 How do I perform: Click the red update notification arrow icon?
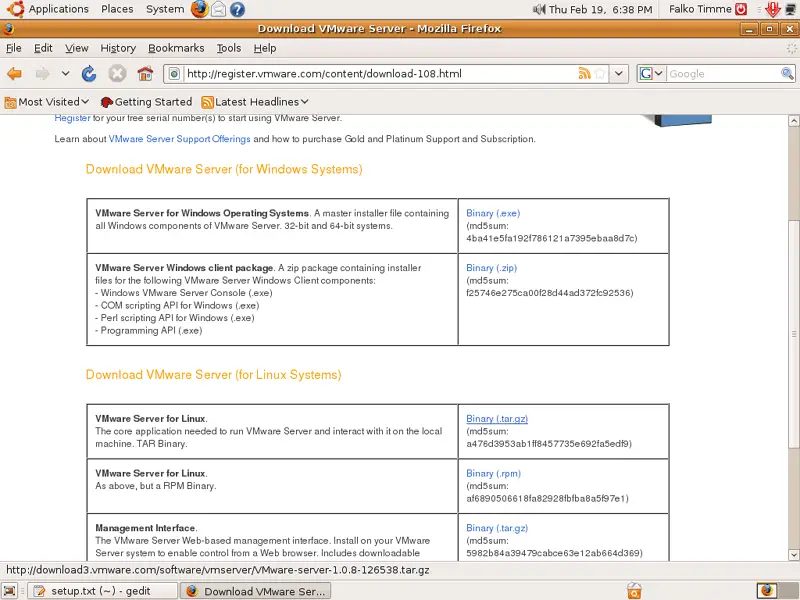(773, 9)
